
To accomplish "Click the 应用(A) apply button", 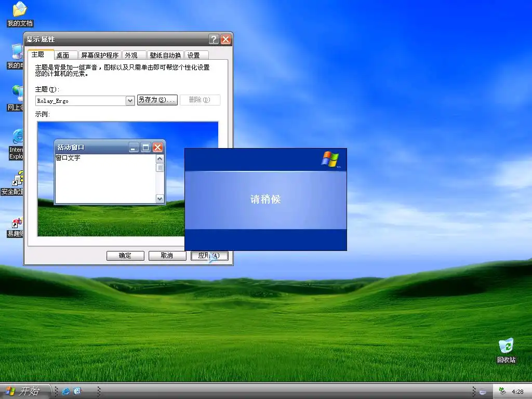I will click(x=209, y=256).
